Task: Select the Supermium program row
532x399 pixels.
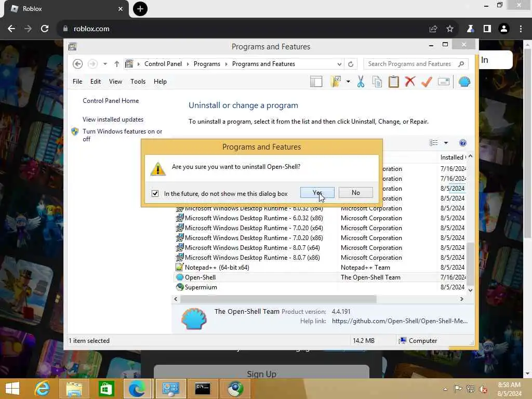Action: point(320,287)
